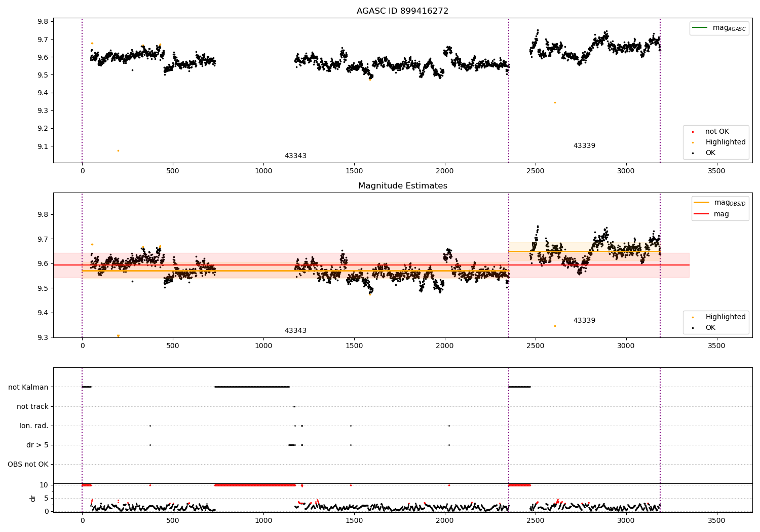Click the 3500 tick on the bottom axis
This screenshot has width=760, height=532.
click(716, 520)
